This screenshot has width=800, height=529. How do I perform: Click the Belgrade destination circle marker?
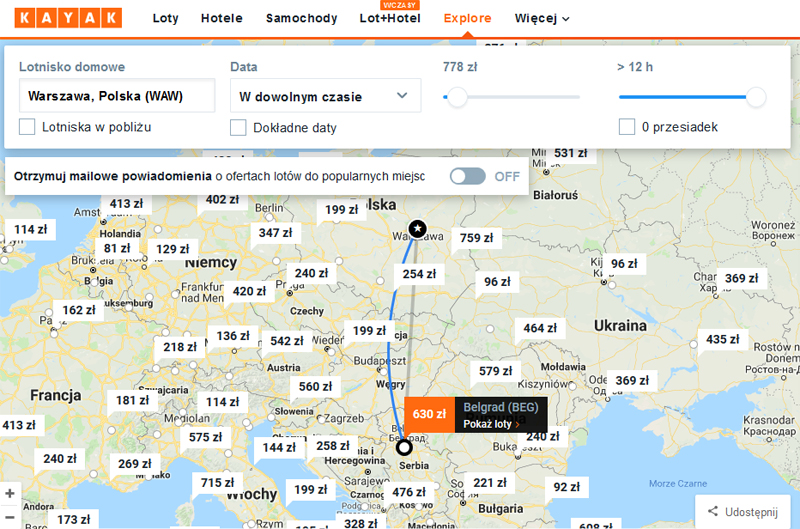(404, 447)
